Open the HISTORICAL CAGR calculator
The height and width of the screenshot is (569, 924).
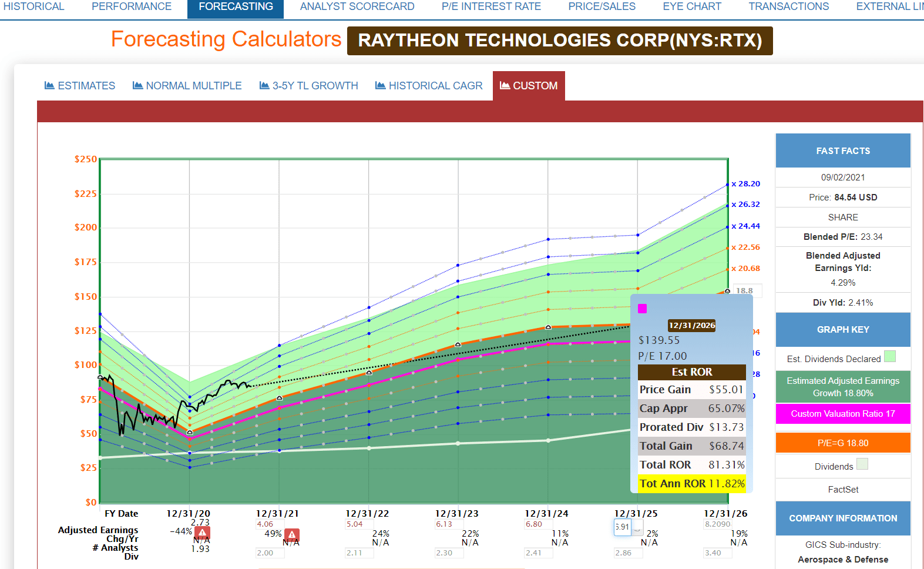429,86
